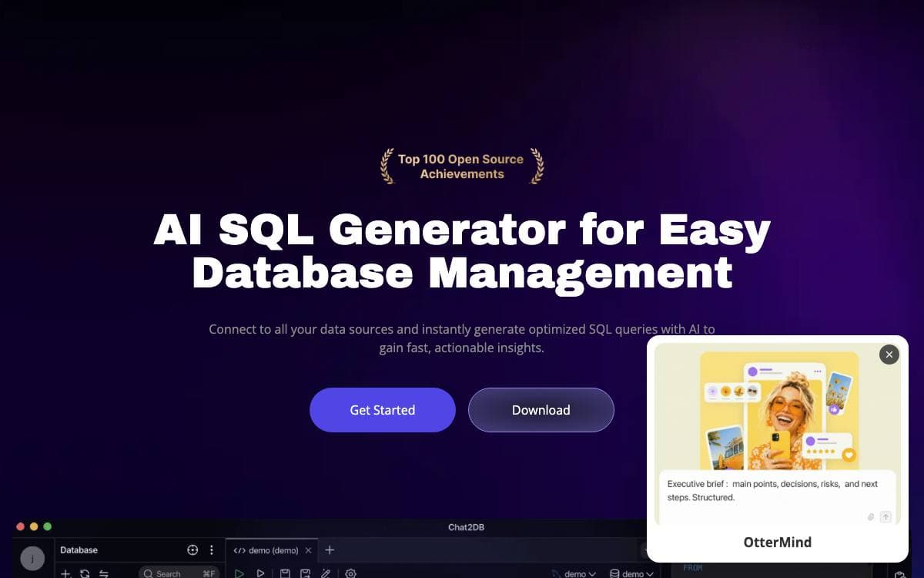This screenshot has height=578, width=924.
Task: Focus the Search field in Database panel
Action: click(x=179, y=573)
